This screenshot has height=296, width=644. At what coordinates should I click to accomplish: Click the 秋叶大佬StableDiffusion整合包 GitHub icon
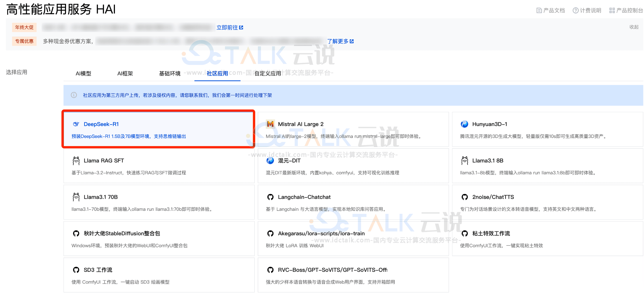[76, 233]
